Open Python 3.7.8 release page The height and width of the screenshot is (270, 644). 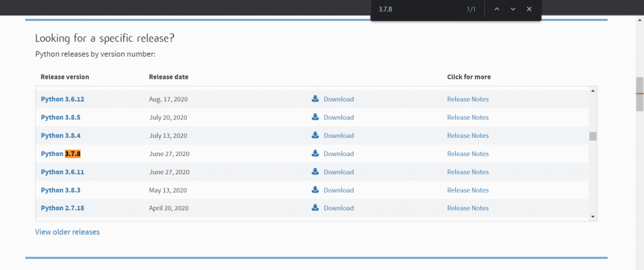tap(60, 154)
